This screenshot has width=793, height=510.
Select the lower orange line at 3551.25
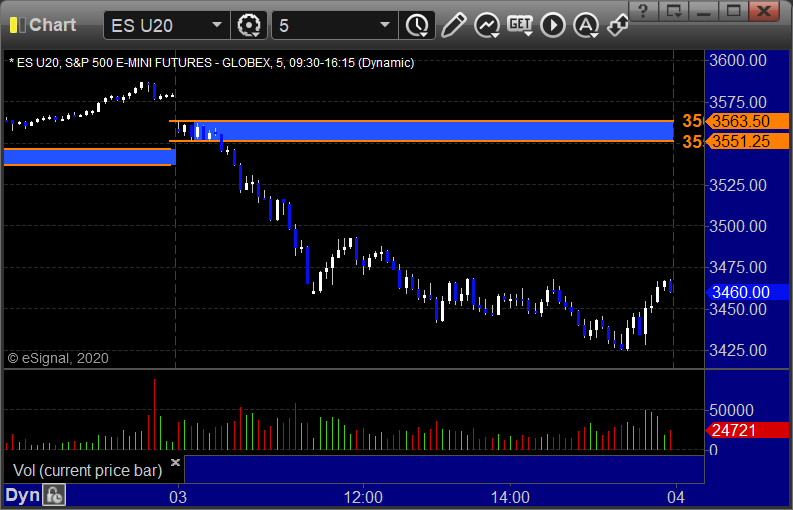pyautogui.click(x=421, y=141)
